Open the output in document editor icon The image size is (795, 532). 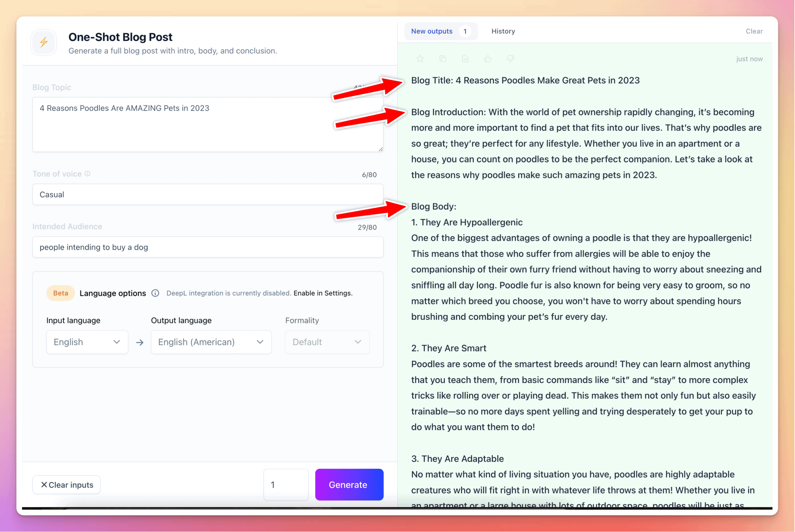pos(465,59)
